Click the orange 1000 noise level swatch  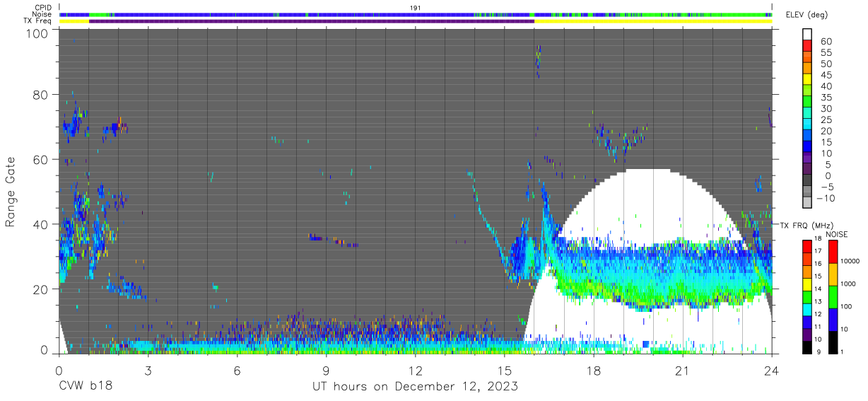tap(833, 274)
